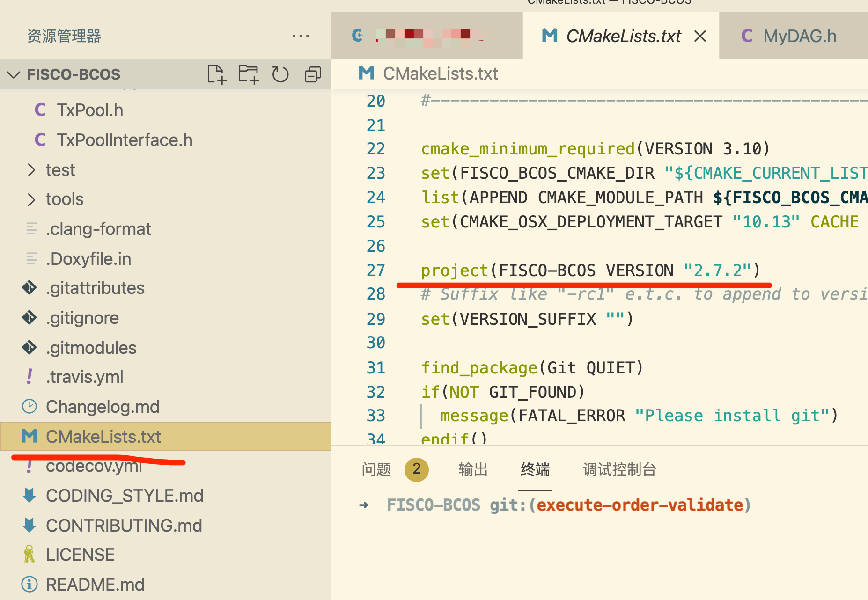Select the 终端 (Terminal) panel tab

[x=535, y=469]
